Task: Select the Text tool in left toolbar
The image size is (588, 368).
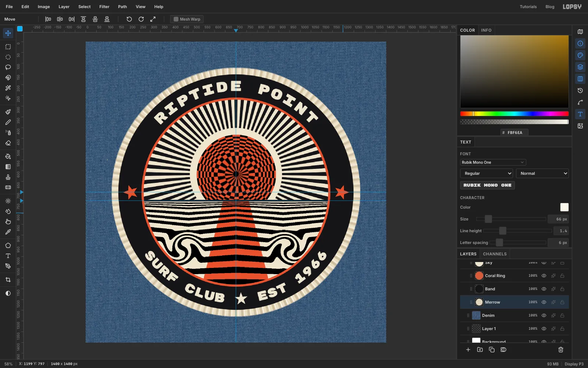Action: pyautogui.click(x=8, y=256)
